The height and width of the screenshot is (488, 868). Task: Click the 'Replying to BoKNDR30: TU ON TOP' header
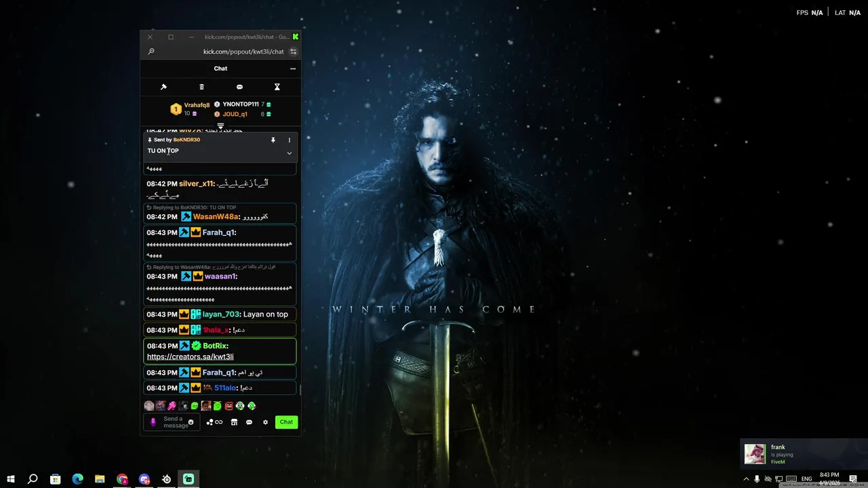[191, 207]
